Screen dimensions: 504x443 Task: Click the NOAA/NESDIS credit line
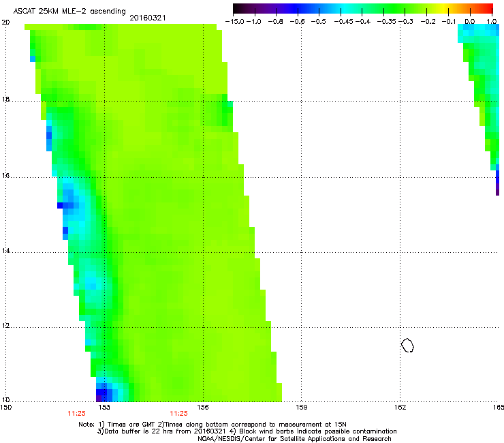coord(294,439)
